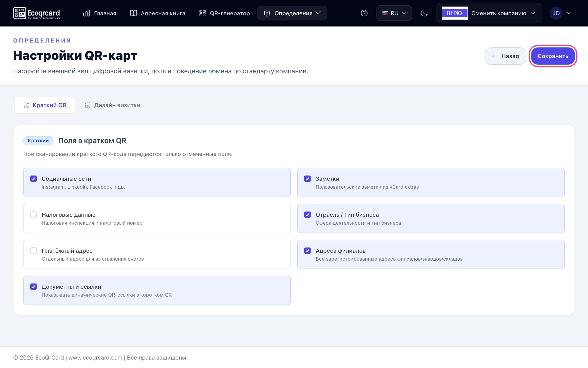Open QR-генератор from the navigation
The image size is (588, 368).
pyautogui.click(x=225, y=13)
